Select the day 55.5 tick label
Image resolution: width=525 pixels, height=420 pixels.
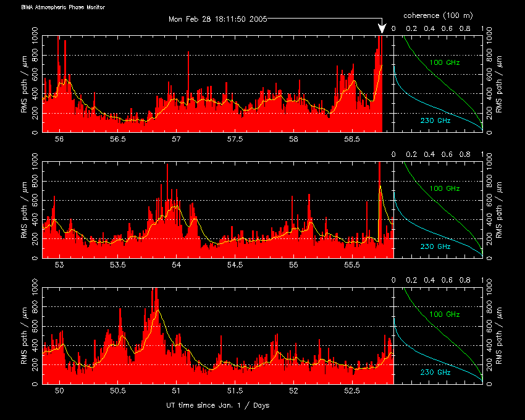(351, 265)
